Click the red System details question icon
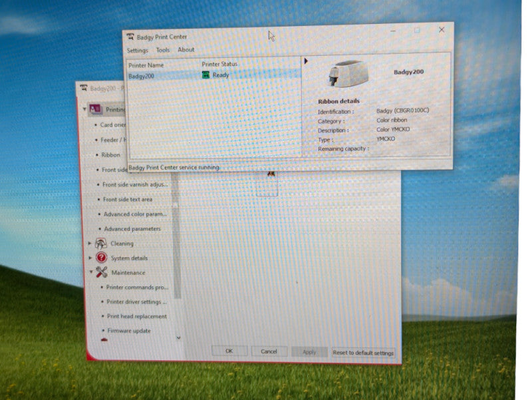The image size is (532, 400). pyautogui.click(x=102, y=258)
